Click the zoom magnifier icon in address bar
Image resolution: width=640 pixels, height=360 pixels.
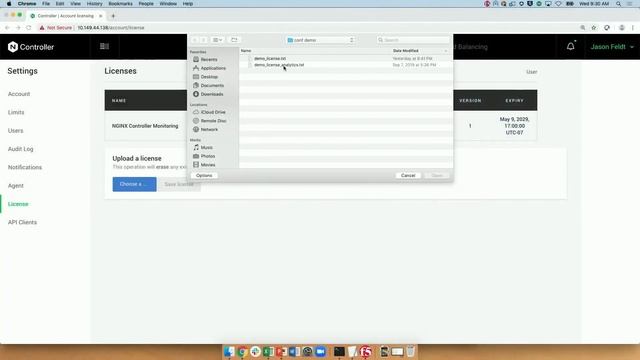point(582,28)
